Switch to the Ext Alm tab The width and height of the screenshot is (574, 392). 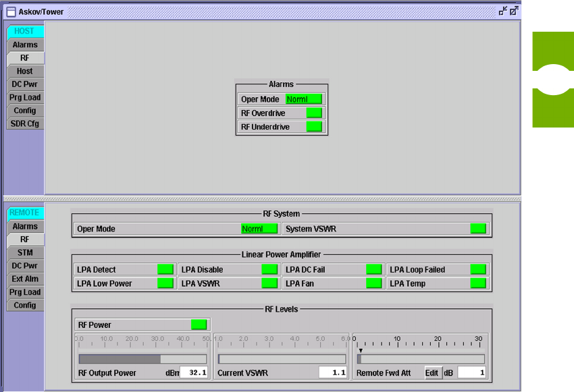tap(25, 279)
